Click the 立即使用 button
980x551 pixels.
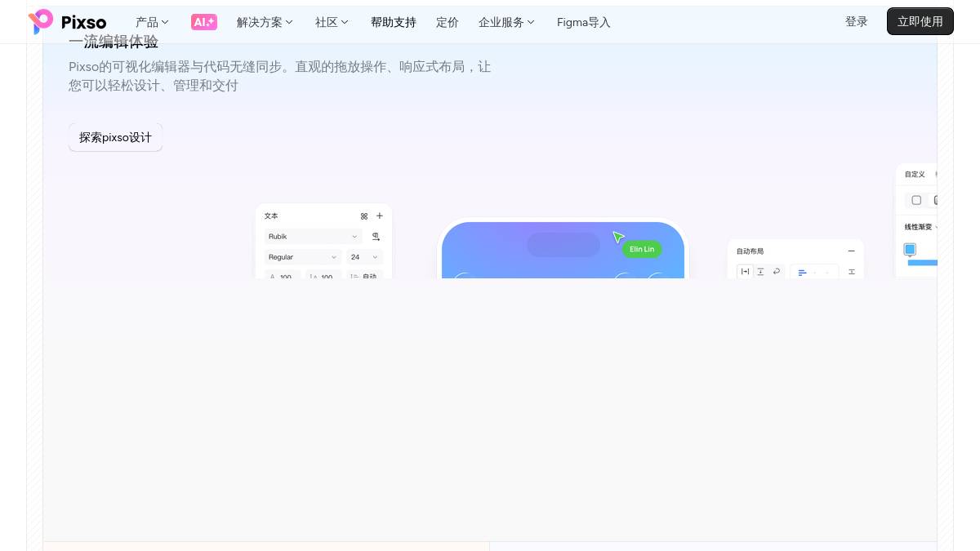(x=920, y=21)
